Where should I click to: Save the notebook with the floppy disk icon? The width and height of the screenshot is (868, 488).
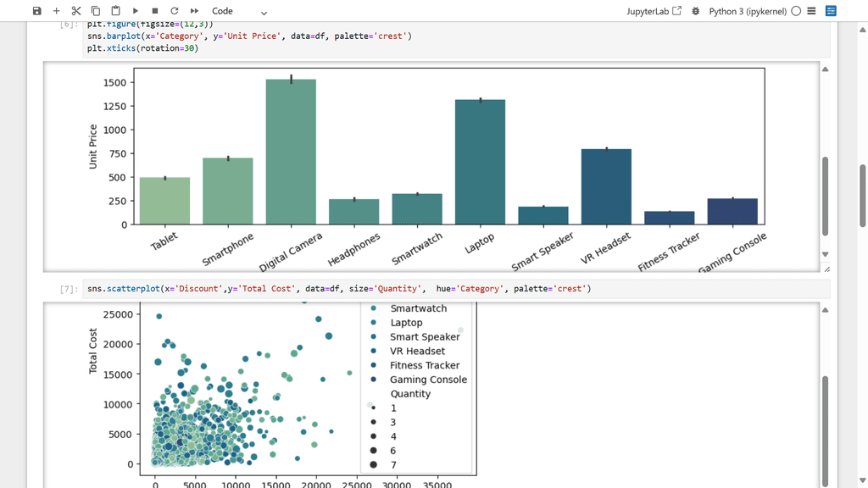pos(37,11)
